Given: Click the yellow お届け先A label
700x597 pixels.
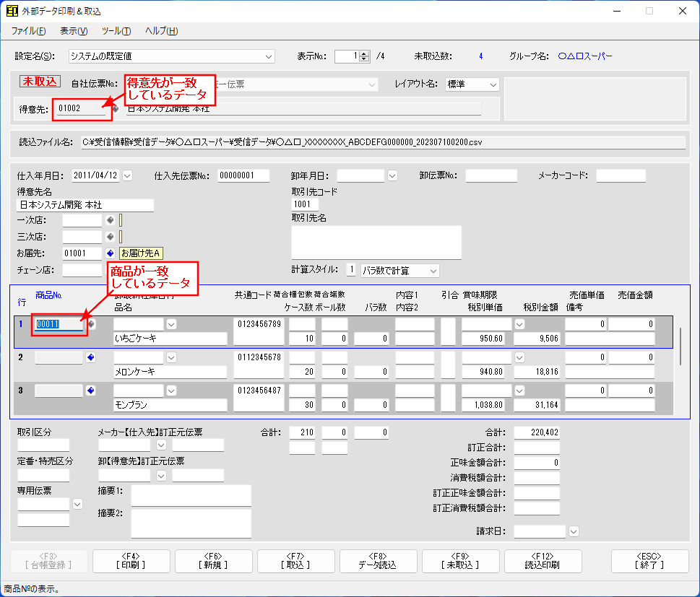Looking at the screenshot, I should point(141,253).
